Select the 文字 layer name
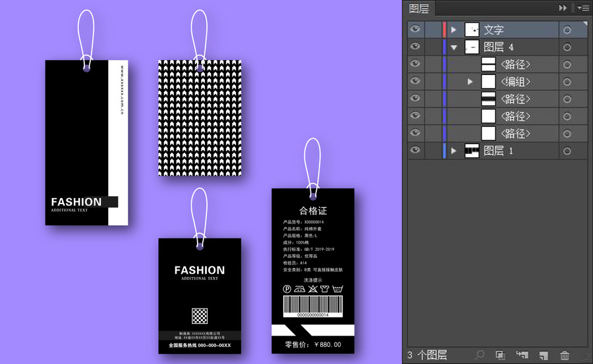This screenshot has height=364, width=593. (x=494, y=30)
